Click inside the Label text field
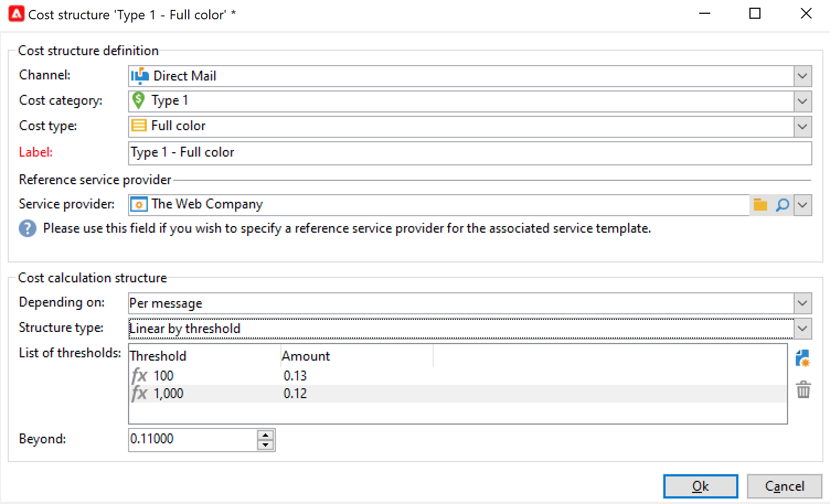Viewport: 830px width, 504px height. click(469, 153)
